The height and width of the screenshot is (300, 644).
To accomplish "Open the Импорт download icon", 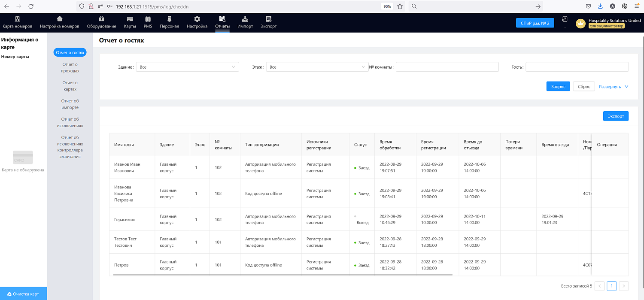I will [x=245, y=19].
